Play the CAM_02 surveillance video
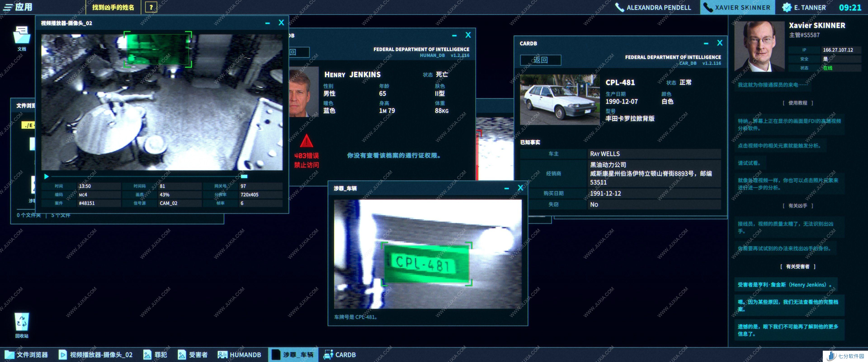The height and width of the screenshot is (362, 868). [x=47, y=176]
